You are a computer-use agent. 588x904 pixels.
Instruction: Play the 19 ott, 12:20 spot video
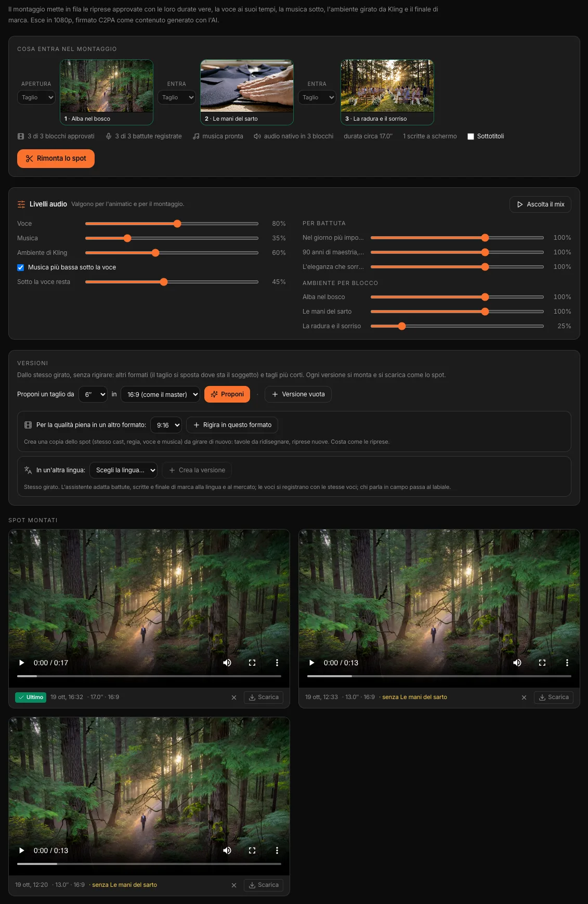coord(22,850)
